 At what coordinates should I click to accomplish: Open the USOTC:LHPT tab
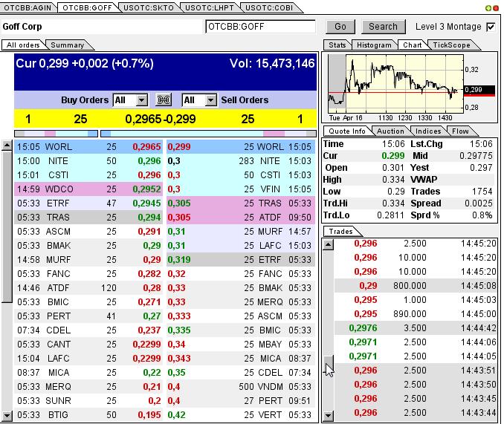click(210, 7)
